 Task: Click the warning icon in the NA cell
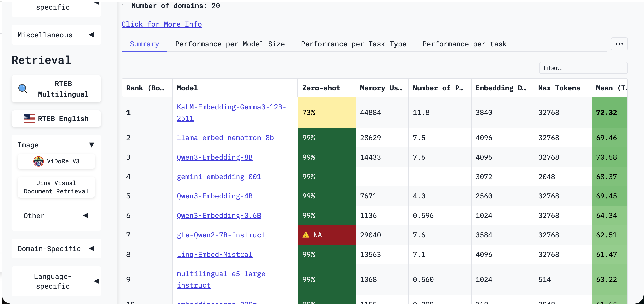(x=306, y=235)
